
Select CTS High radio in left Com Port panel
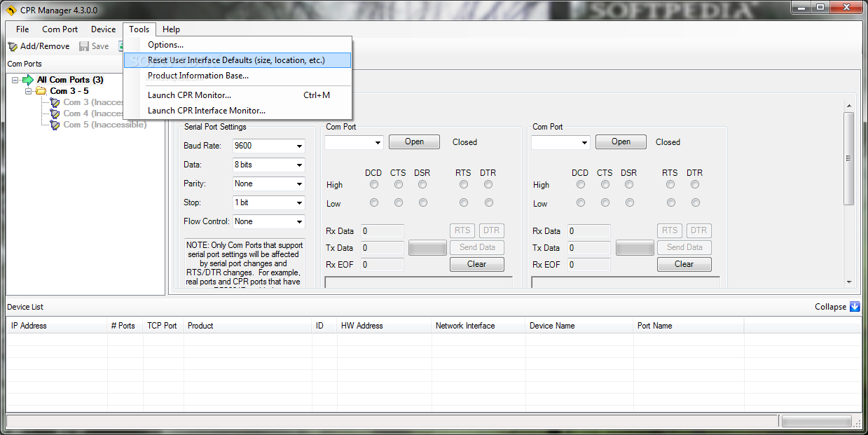[x=398, y=185]
